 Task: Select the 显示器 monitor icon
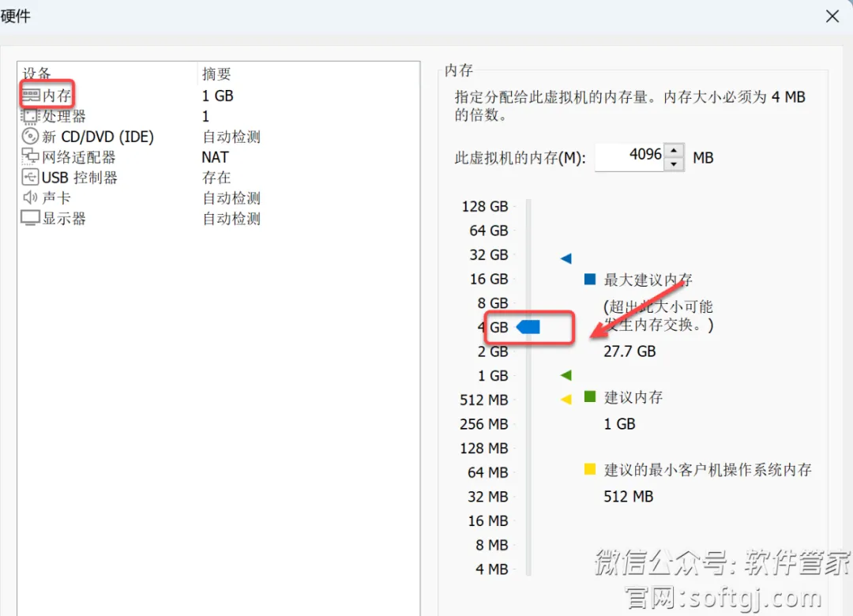click(x=30, y=218)
